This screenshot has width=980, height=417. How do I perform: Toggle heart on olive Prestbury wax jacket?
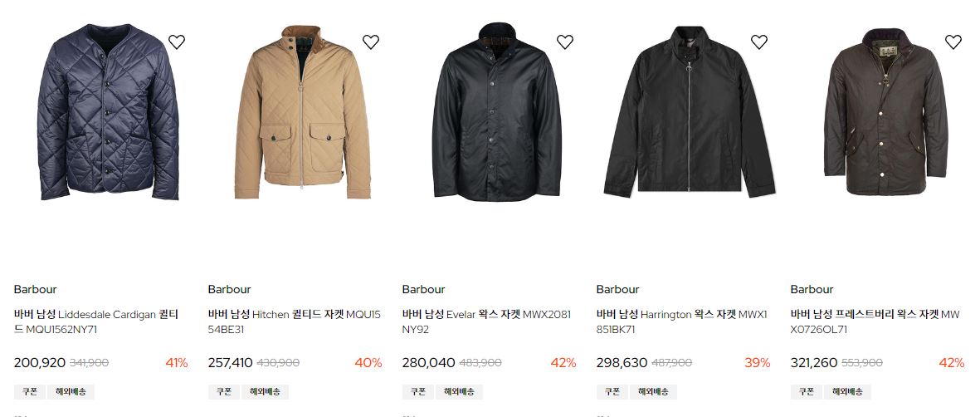point(953,42)
